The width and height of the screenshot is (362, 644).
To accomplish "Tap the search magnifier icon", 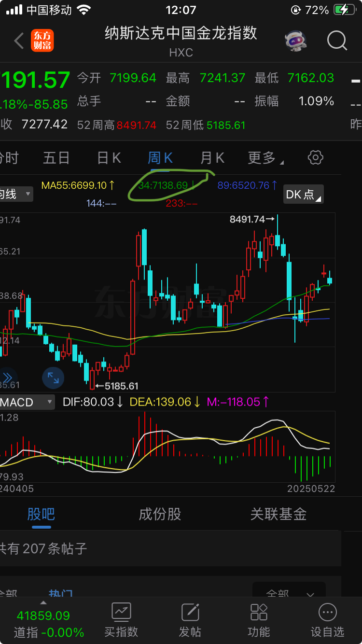I will click(337, 41).
